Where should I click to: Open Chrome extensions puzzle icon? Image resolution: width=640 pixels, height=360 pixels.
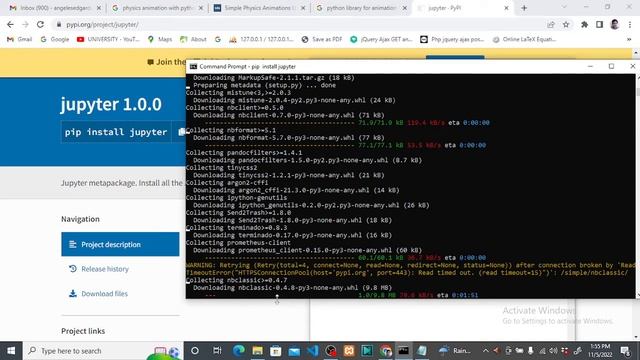[584, 24]
